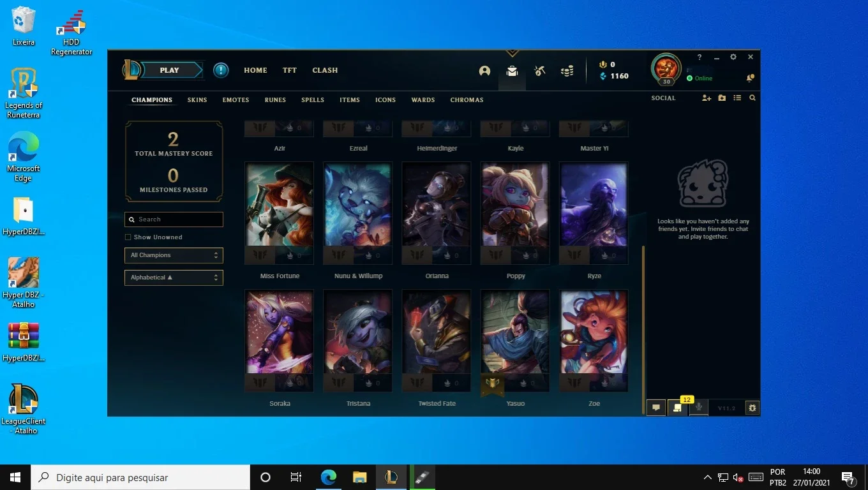Screen dimensions: 868x490
Task: Click the summoner profile avatar showing level 30
Action: tap(666, 69)
